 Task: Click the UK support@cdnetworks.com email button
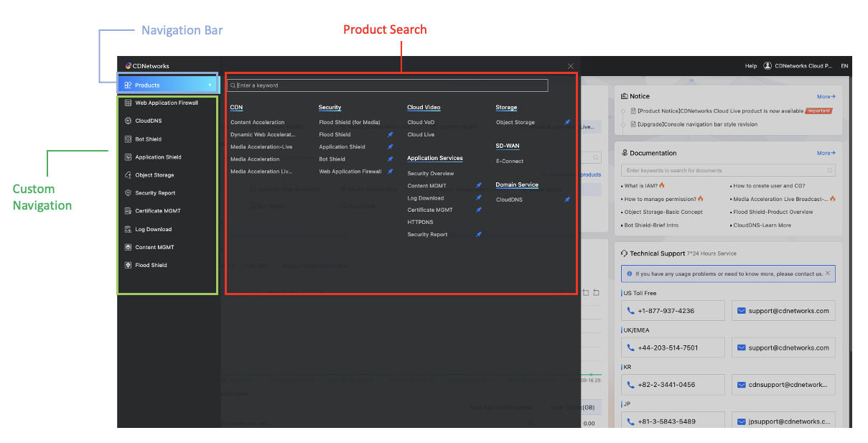(x=783, y=348)
